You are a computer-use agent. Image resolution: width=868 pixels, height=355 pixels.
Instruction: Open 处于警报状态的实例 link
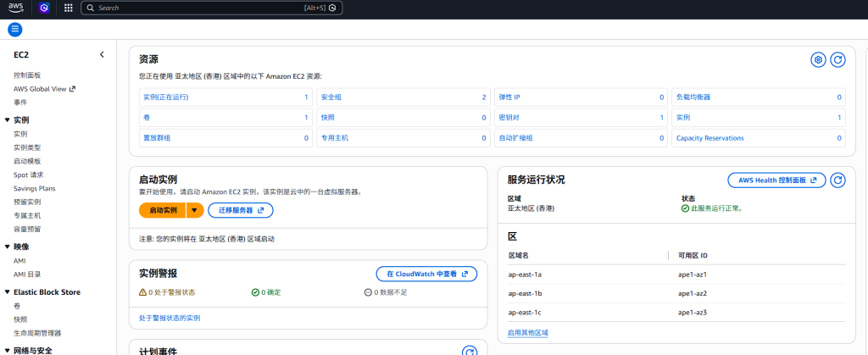[170, 318]
